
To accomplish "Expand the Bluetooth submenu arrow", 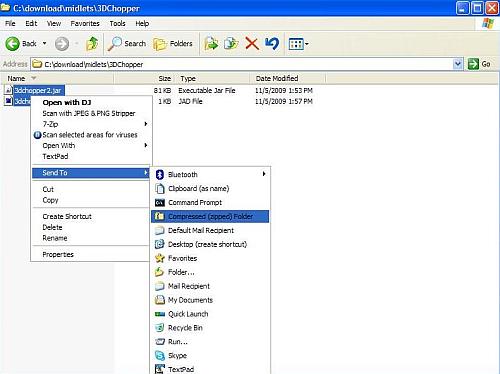I will point(264,174).
